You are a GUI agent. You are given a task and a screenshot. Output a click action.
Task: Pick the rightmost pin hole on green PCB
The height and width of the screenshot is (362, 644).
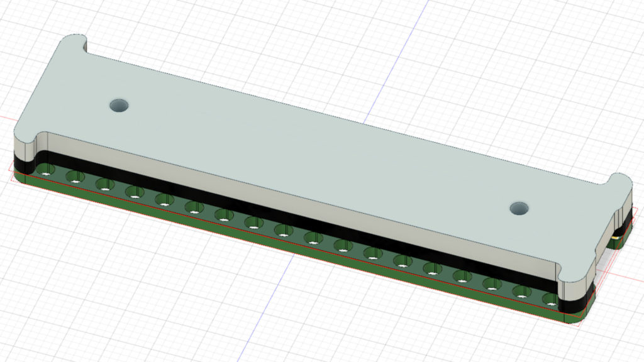tap(551, 300)
